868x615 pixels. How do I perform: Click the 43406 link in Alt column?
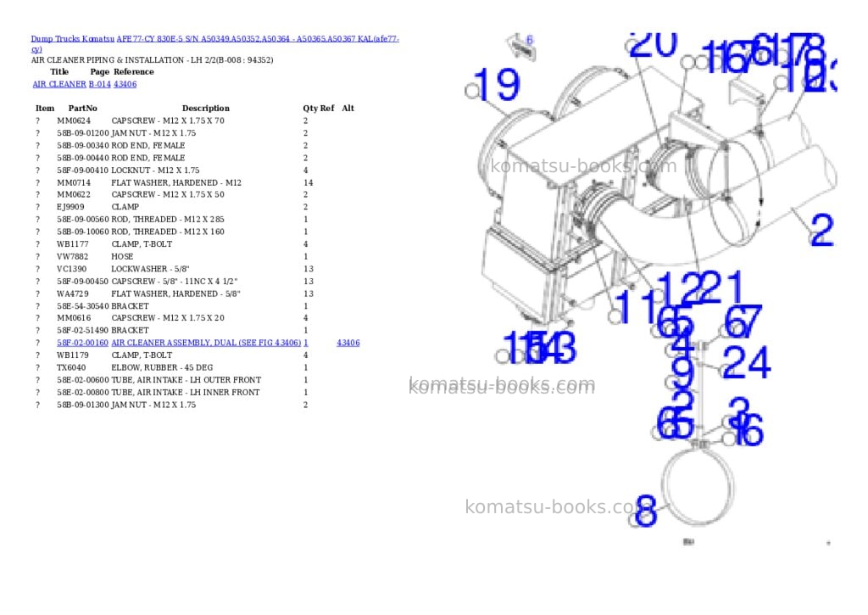click(x=348, y=343)
